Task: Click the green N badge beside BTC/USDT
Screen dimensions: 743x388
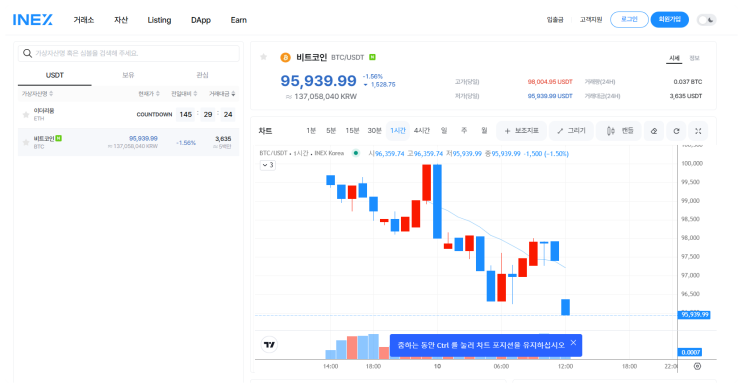Action: pos(372,57)
